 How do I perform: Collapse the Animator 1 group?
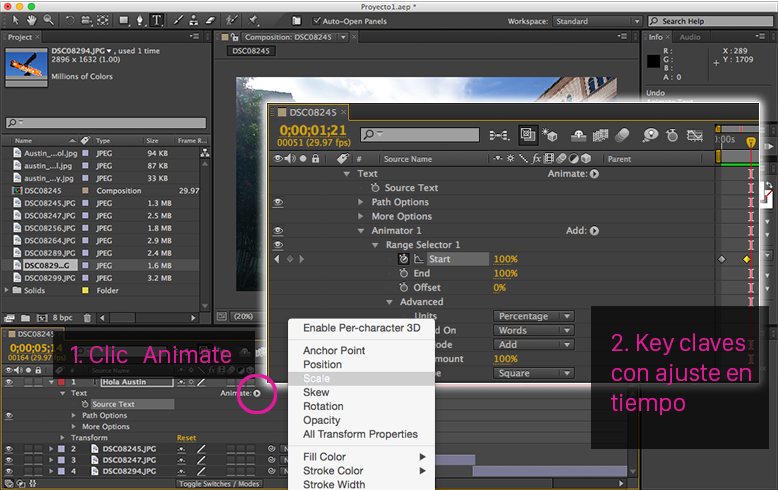pyautogui.click(x=361, y=231)
